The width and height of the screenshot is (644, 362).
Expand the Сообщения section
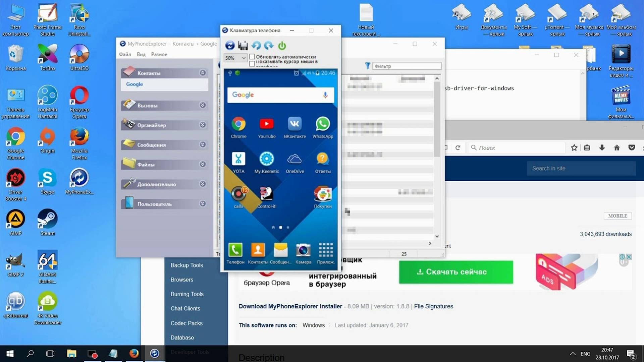(202, 144)
